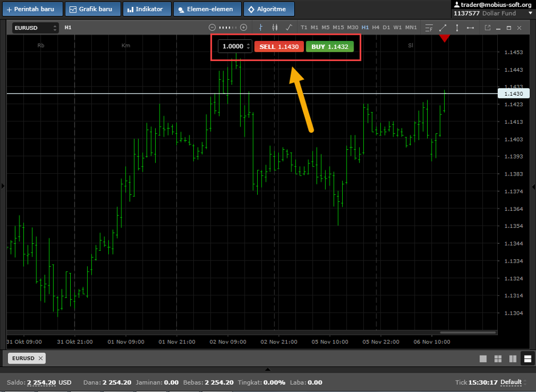
Task: Select the H4 timeframe
Action: click(376, 28)
